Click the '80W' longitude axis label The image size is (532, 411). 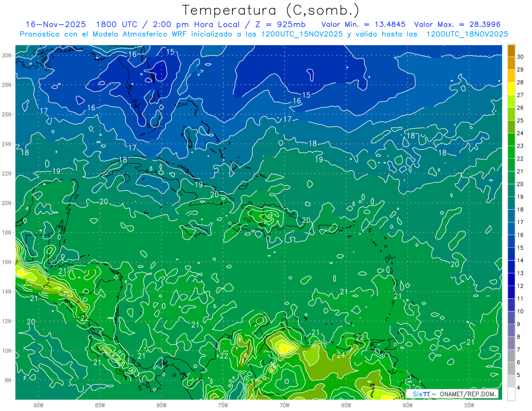(x=161, y=405)
